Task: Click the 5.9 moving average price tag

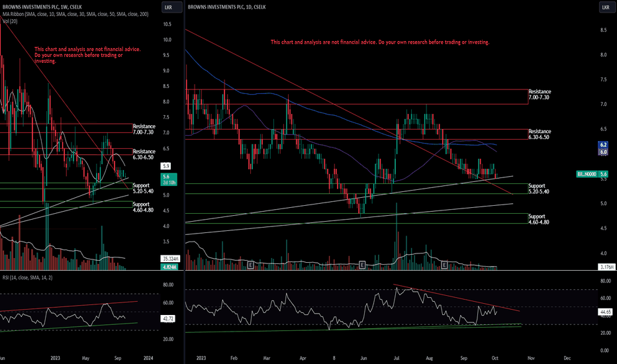Action: pyautogui.click(x=166, y=167)
